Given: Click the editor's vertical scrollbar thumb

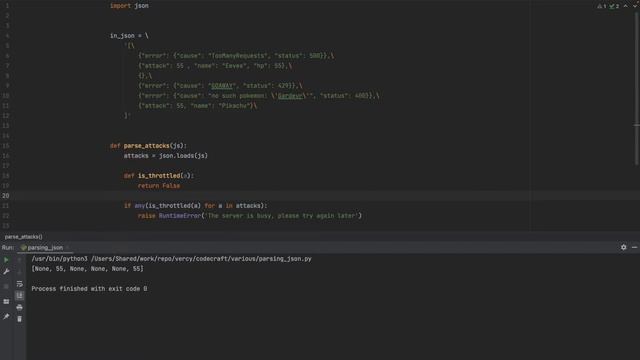Looking at the screenshot, I should [x=636, y=88].
